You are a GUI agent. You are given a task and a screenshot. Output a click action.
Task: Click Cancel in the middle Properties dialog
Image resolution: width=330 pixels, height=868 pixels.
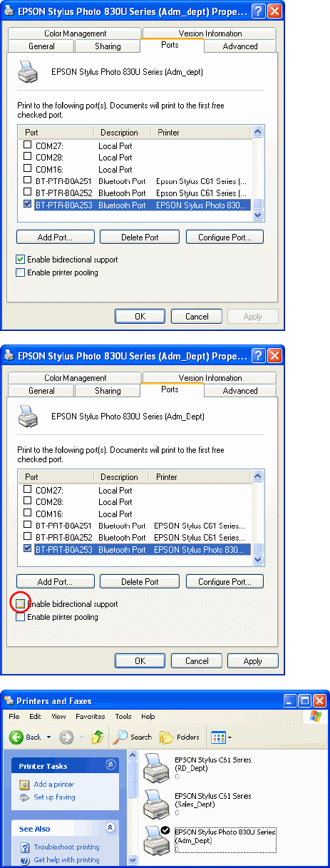coord(197,661)
